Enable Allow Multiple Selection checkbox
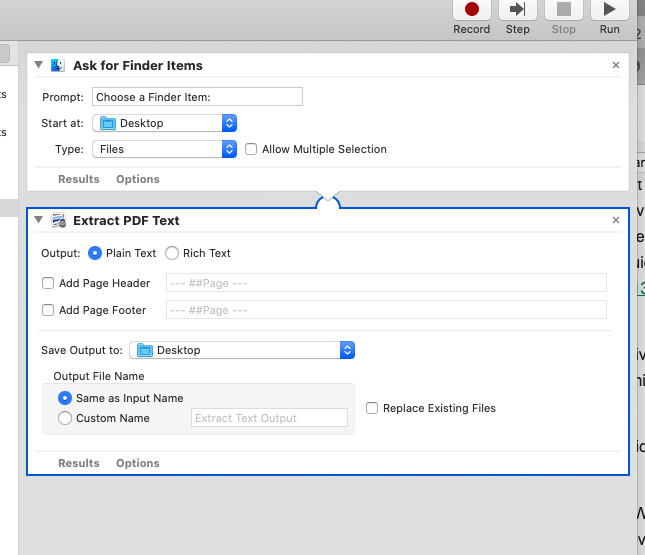This screenshot has width=645, height=555. 251,149
